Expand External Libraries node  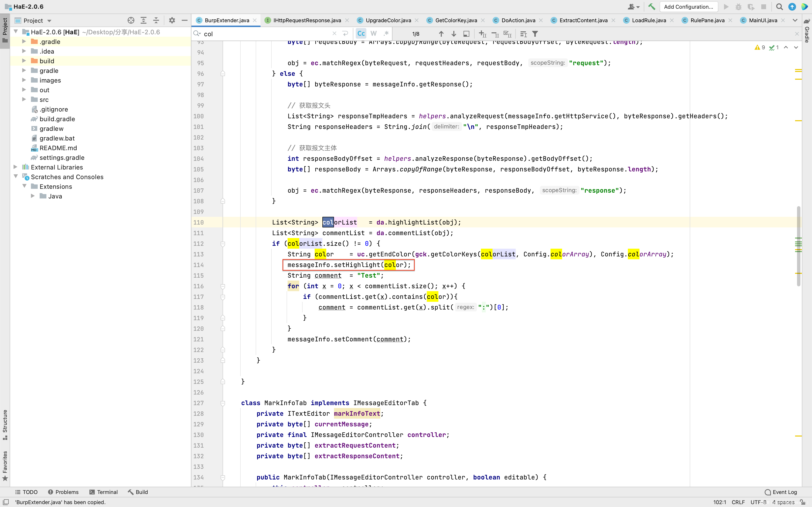(x=15, y=167)
